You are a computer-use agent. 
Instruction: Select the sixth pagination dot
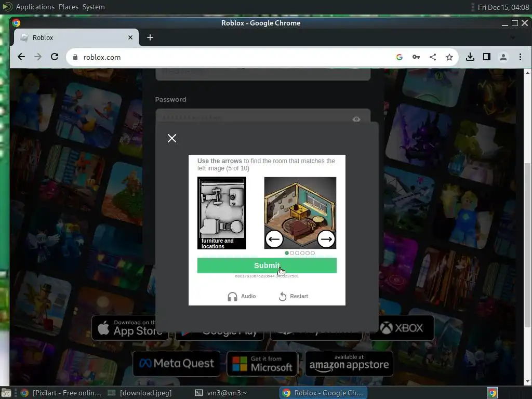(312, 253)
